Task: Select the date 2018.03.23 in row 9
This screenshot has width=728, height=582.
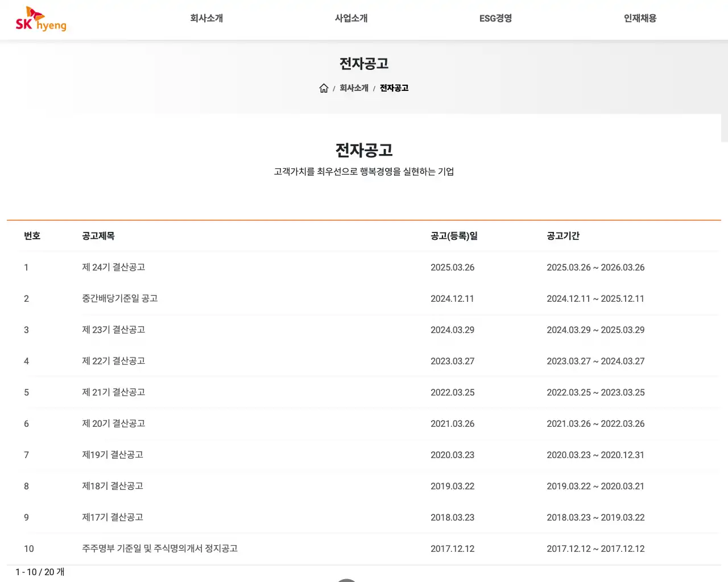Action: click(x=452, y=517)
